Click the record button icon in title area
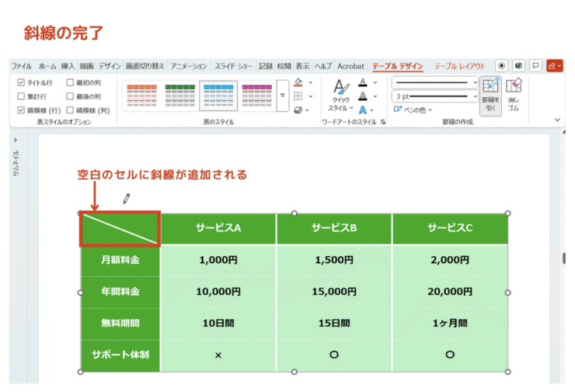This screenshot has width=575, height=392. 501,66
